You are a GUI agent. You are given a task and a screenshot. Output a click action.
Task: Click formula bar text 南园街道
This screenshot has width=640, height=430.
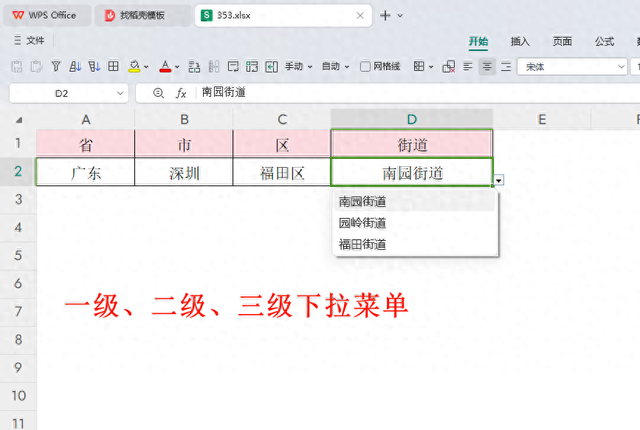224,92
